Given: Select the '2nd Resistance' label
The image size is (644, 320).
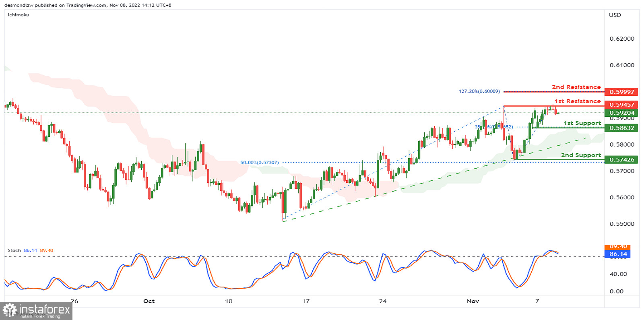Looking at the screenshot, I should click(576, 87).
